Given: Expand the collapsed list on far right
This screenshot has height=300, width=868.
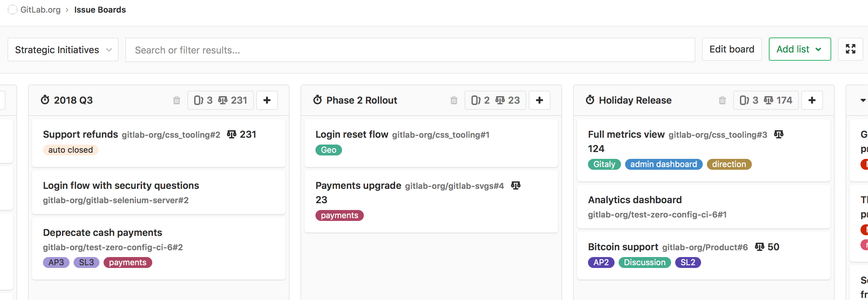Looking at the screenshot, I should pos(863,100).
